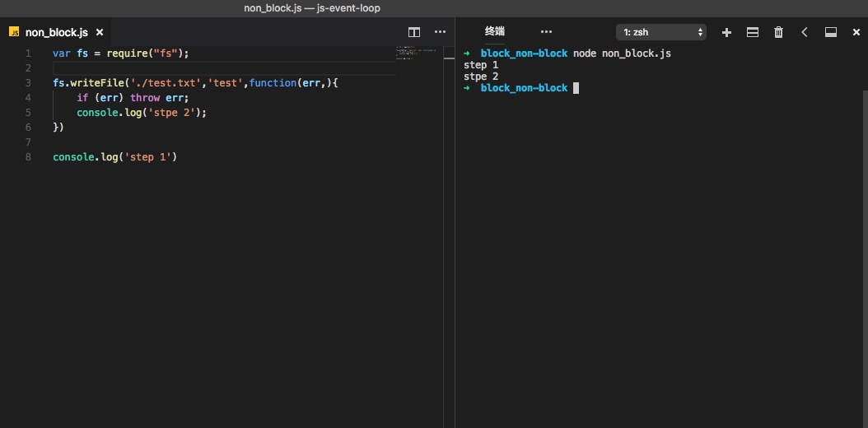Split the terminal using split icon
This screenshot has height=428, width=868.
pyautogui.click(x=753, y=32)
